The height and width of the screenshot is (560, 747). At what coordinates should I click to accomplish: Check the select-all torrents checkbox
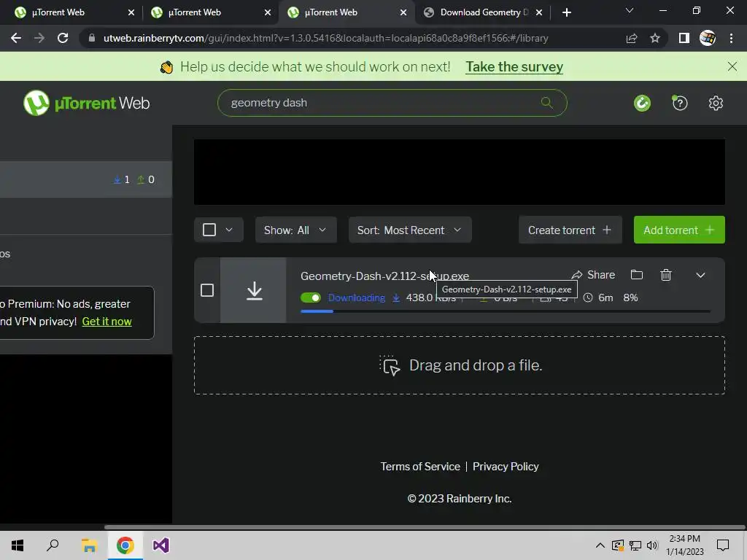[209, 230]
